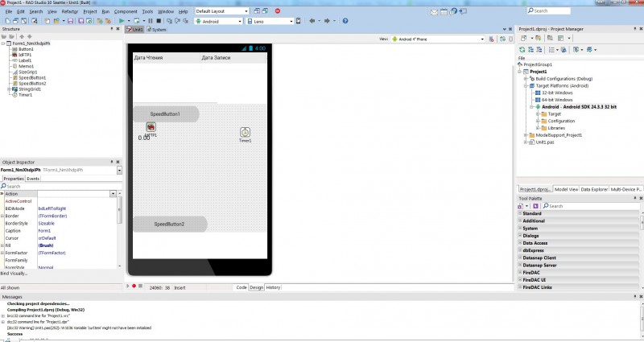Click the Bind Visually link
Viewport: 644px width, 342px height.
click(14, 274)
